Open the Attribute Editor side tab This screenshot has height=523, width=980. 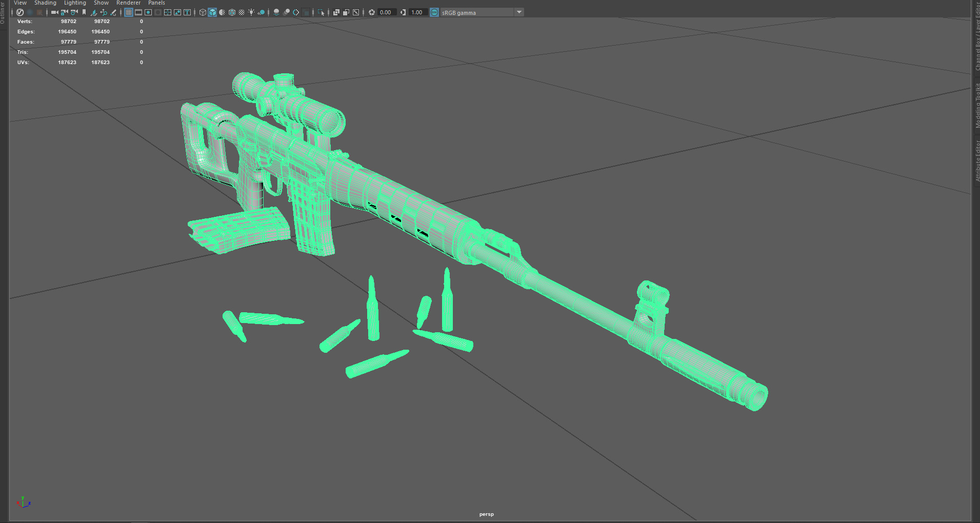tap(977, 160)
